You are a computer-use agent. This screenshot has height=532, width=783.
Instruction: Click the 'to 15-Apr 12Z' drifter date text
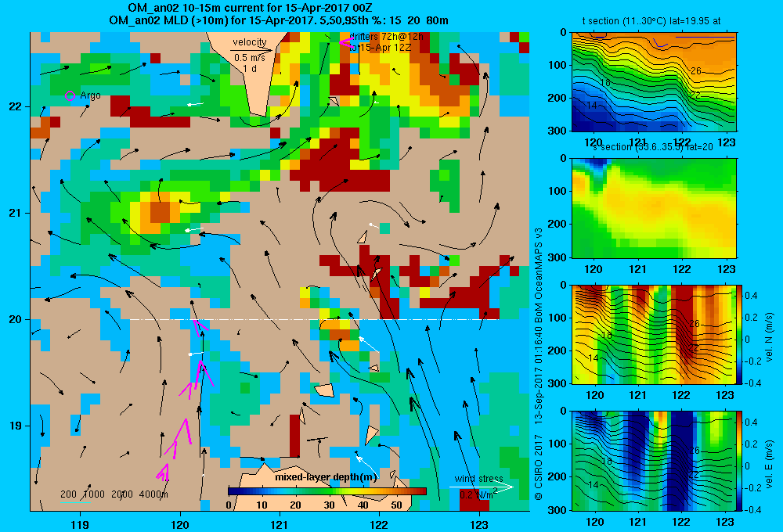381,48
